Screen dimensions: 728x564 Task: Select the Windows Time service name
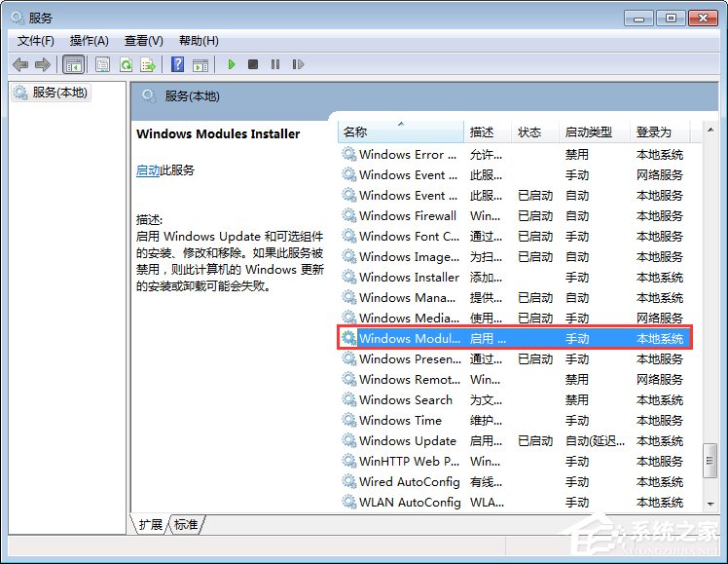(x=400, y=420)
